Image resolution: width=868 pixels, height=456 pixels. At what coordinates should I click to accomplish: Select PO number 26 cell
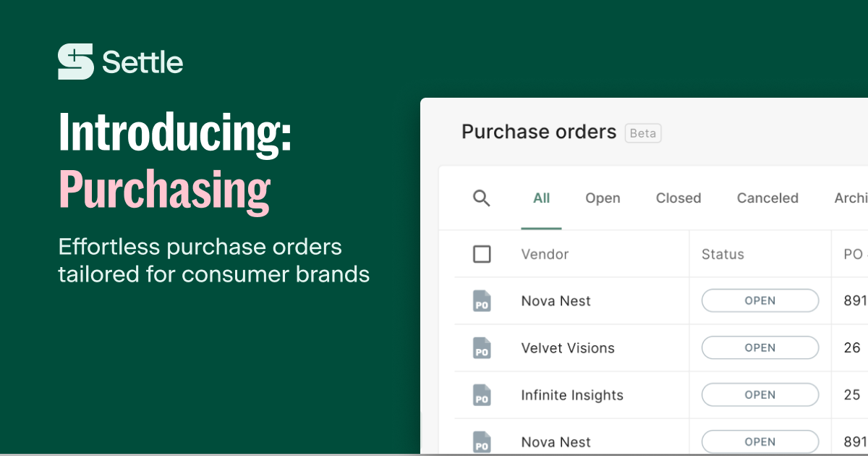[852, 348]
